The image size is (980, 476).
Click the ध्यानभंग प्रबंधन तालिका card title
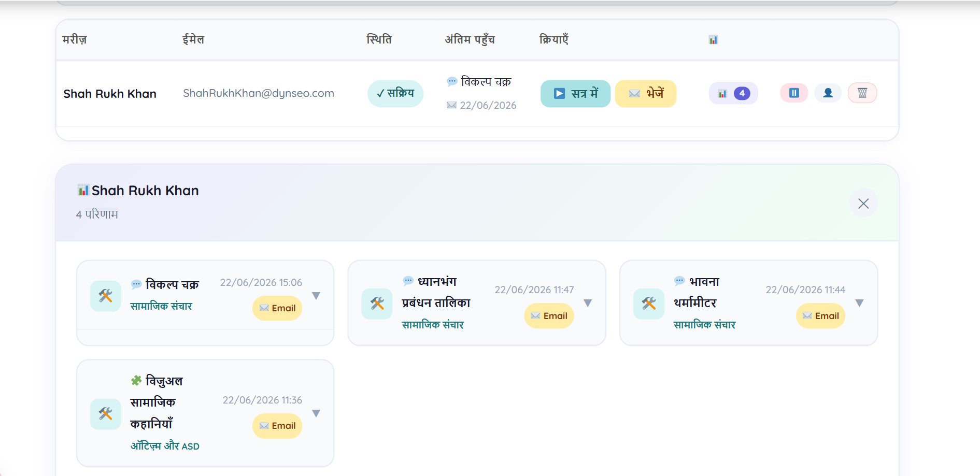[x=436, y=292]
